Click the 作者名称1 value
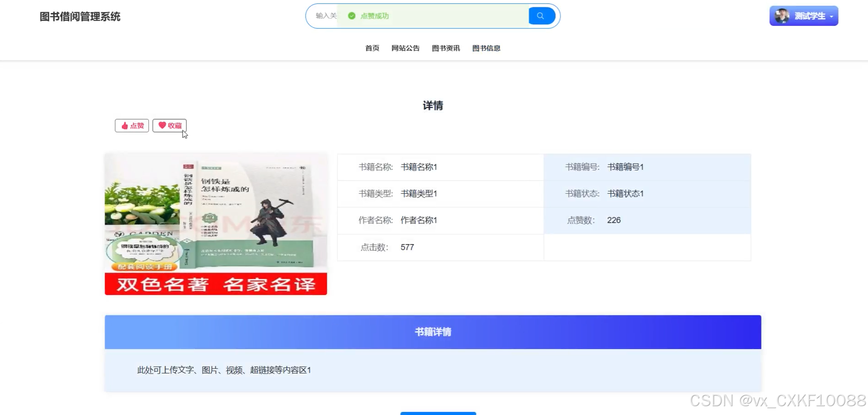This screenshot has width=868, height=415. [x=419, y=220]
